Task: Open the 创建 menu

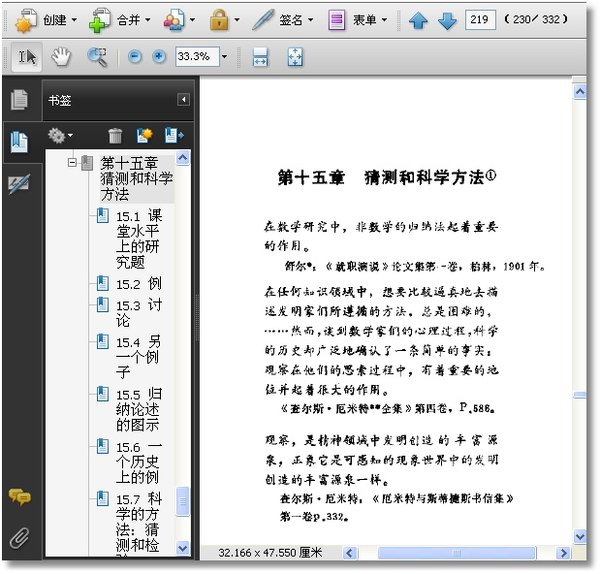Action: coord(44,19)
